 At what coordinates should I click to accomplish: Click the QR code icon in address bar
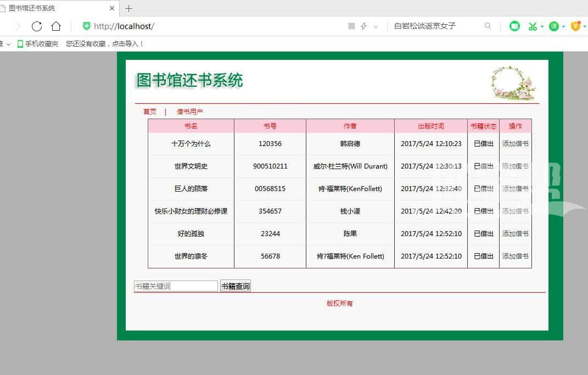pos(351,26)
